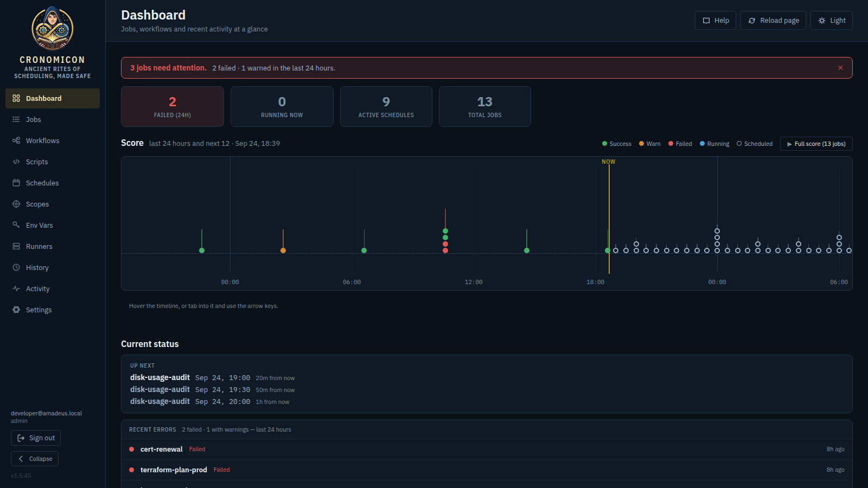
Task: Open the Activity page
Action: point(53,288)
